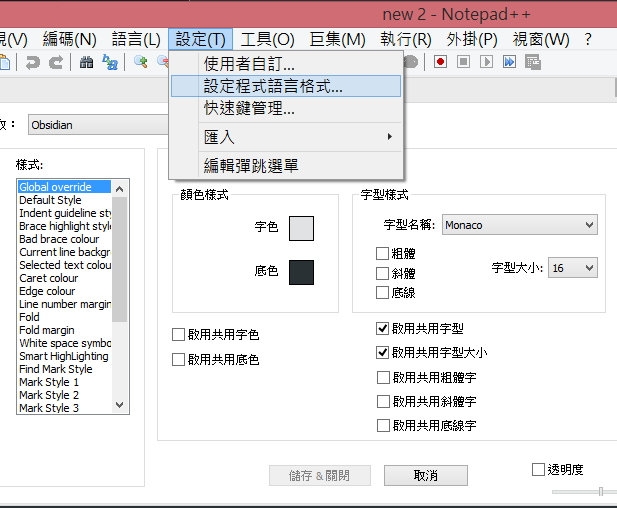The image size is (617, 508).
Task: Select Brace highlight style entry
Action: pos(64,226)
